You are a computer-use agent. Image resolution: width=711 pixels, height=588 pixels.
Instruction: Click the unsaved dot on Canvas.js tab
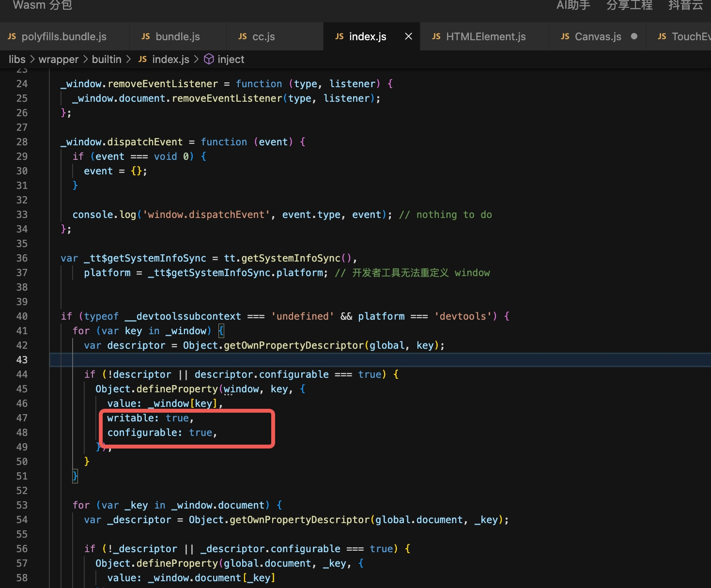point(634,36)
